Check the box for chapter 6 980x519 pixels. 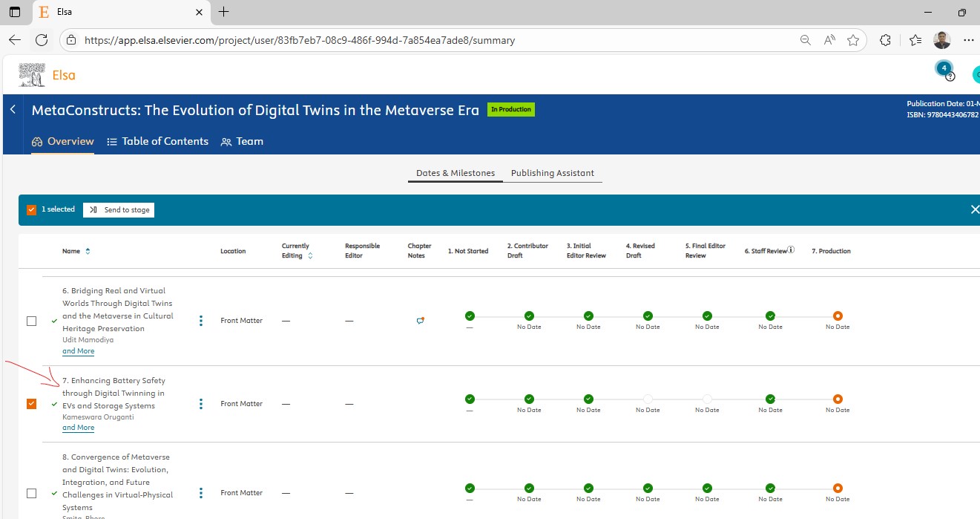(x=31, y=321)
